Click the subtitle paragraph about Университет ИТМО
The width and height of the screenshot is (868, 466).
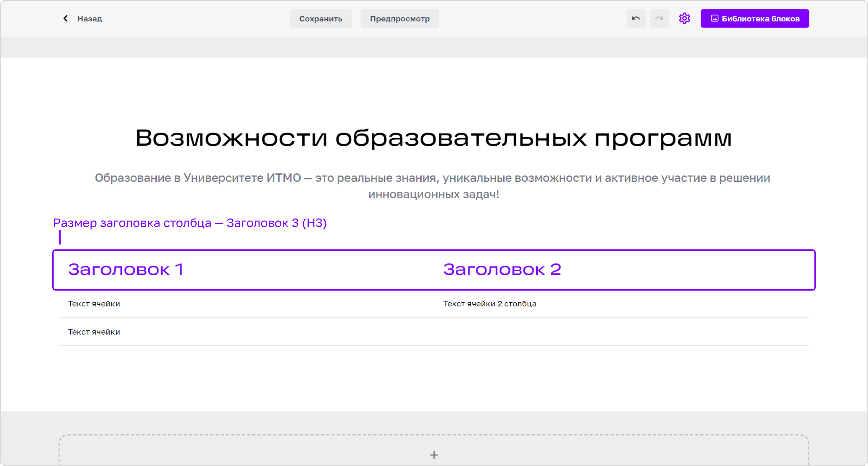tap(433, 186)
